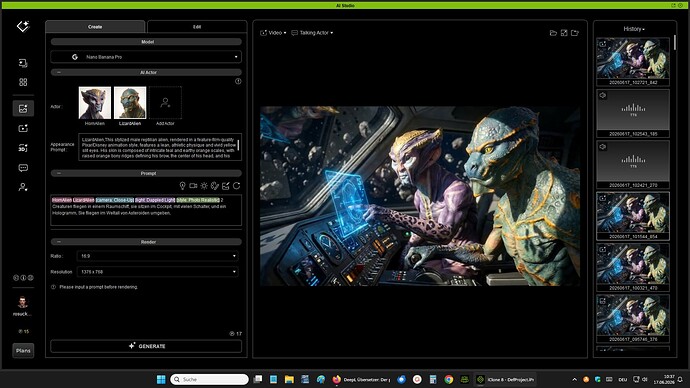The width and height of the screenshot is (690, 388).
Task: Open the Resolution 1376 x 768 dropdown
Action: point(158,272)
